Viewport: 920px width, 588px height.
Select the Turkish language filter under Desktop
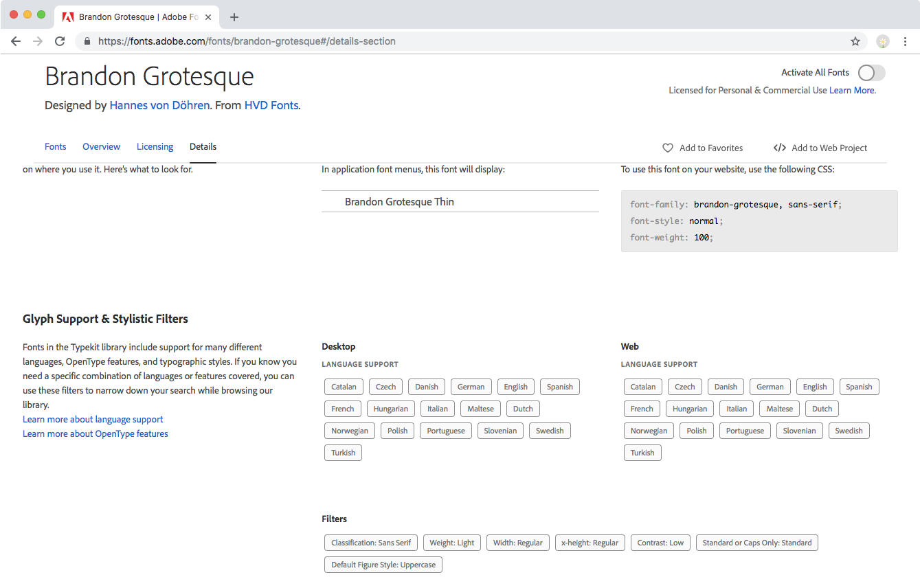342,452
